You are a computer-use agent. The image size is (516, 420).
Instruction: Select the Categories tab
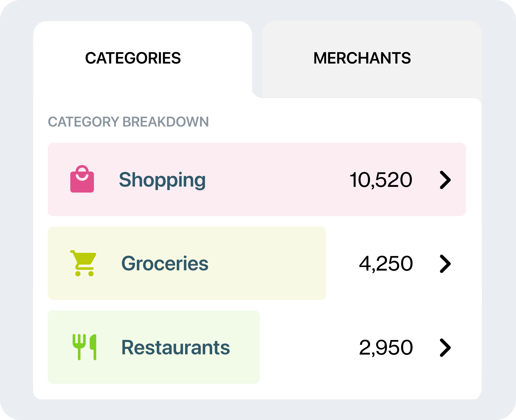(x=133, y=57)
